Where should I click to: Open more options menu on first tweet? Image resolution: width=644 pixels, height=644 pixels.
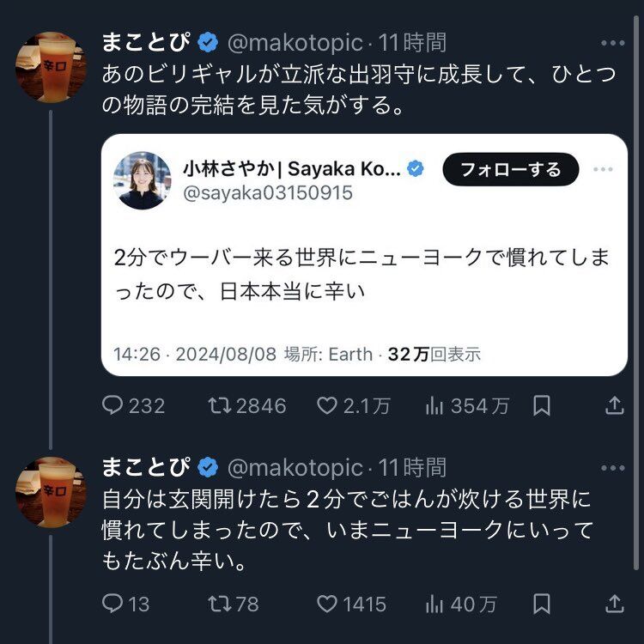[x=613, y=42]
